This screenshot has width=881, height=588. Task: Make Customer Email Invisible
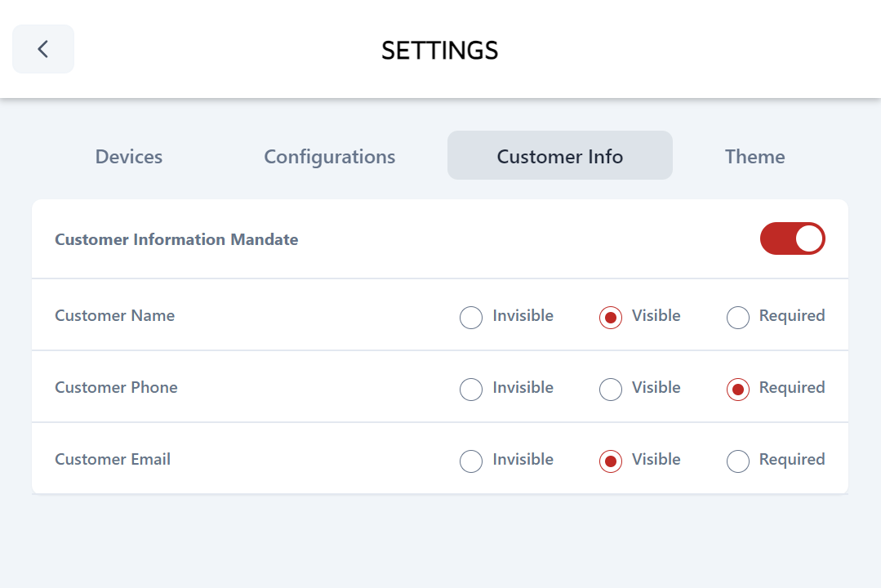[471, 461]
